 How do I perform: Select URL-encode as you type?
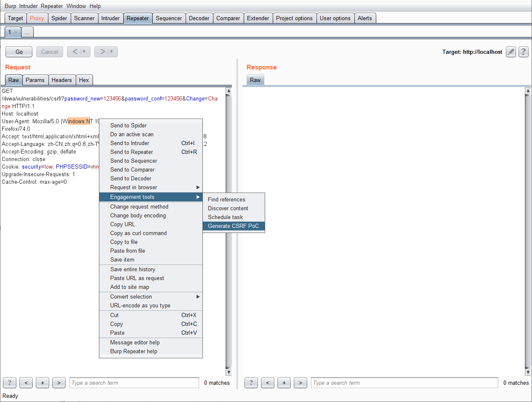click(x=151, y=306)
